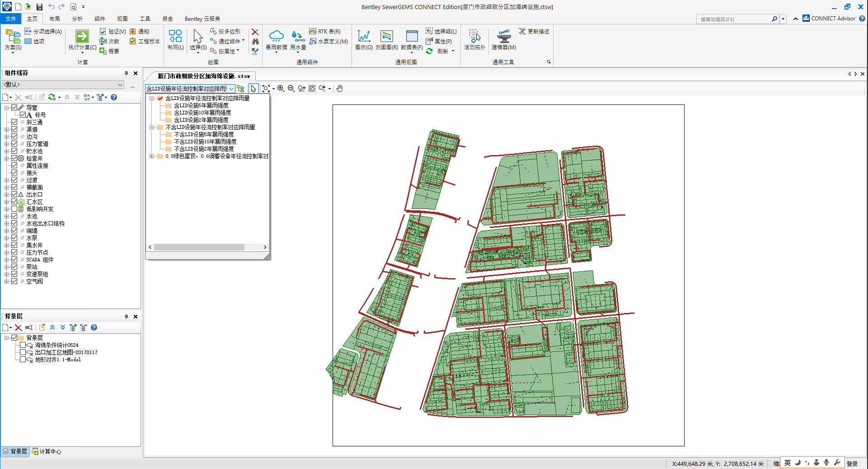
Task: Open the Bentley 云服务 tab
Action: click(x=202, y=19)
